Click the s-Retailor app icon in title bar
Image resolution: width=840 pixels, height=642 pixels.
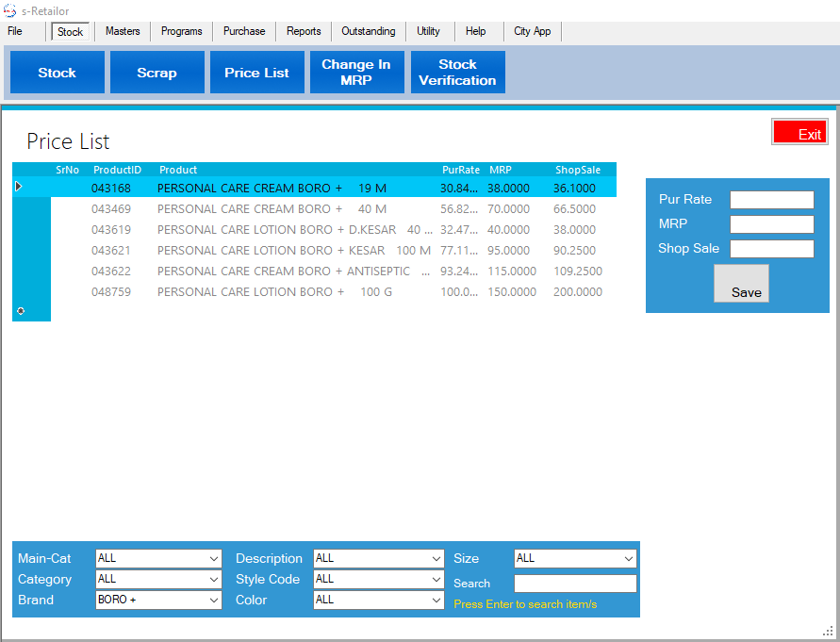[x=10, y=10]
